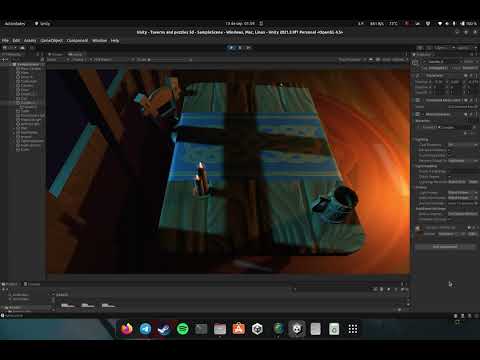The width and height of the screenshot is (480, 360).
Task: Click the Game view Scale slider
Action: (170, 60)
